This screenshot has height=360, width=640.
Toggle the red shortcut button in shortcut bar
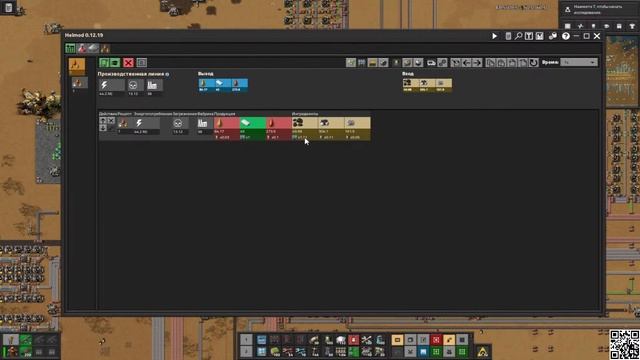pos(436,340)
